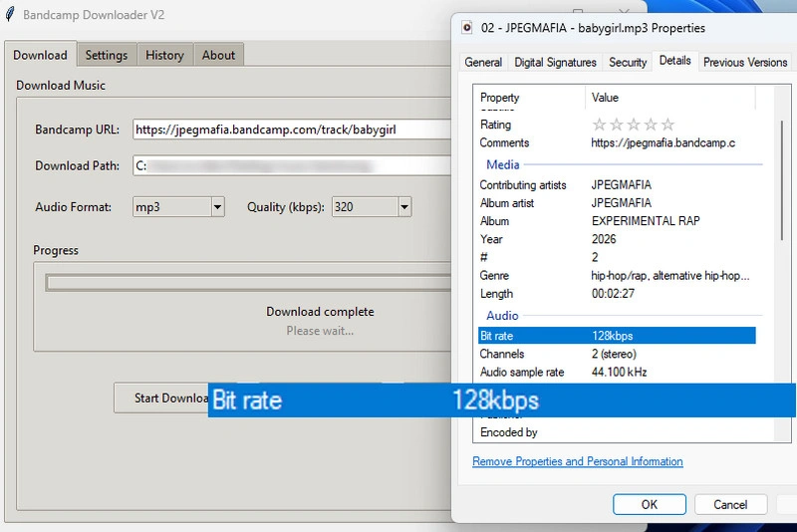Click Remove Properties and Personal Information link
Image resolution: width=797 pixels, height=532 pixels.
(x=578, y=461)
